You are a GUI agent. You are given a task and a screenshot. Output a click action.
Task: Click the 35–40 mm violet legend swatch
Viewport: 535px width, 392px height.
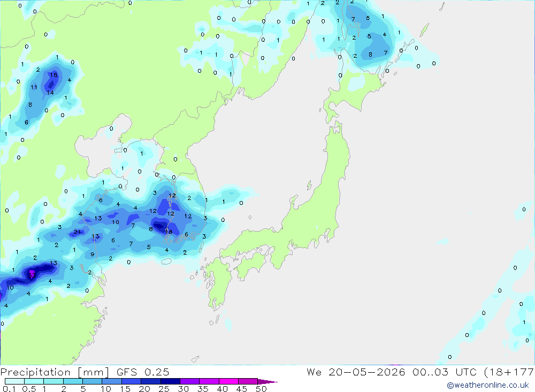click(209, 381)
